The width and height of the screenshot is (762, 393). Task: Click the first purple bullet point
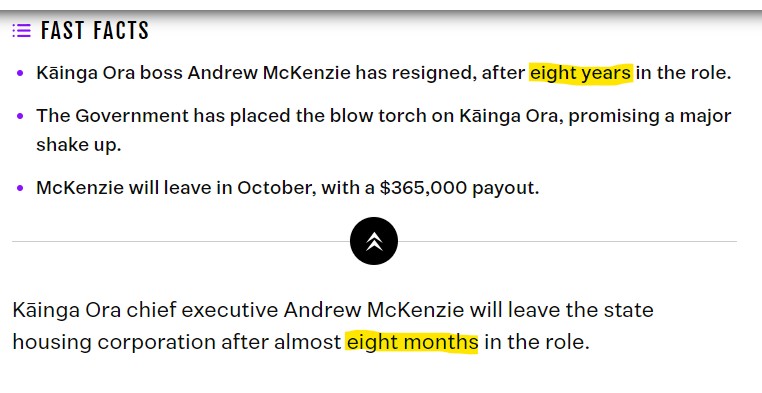[20, 73]
